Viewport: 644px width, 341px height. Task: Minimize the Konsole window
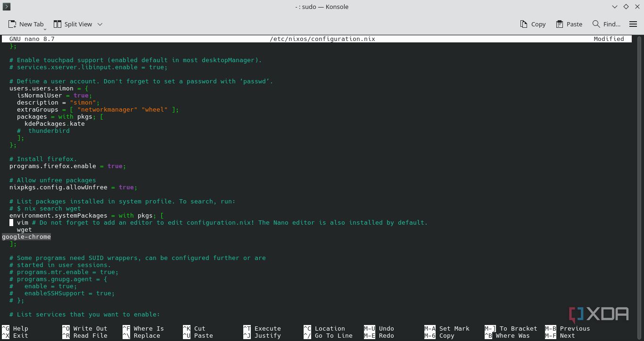click(615, 7)
